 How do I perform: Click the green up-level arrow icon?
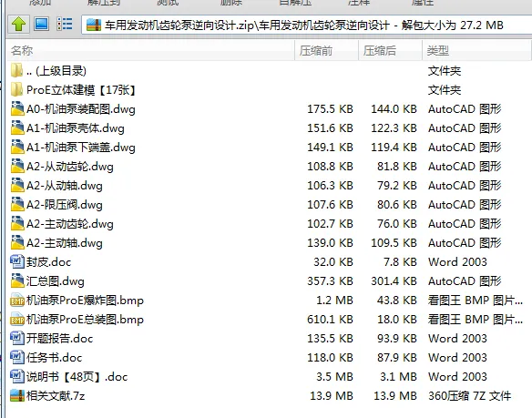[x=18, y=24]
